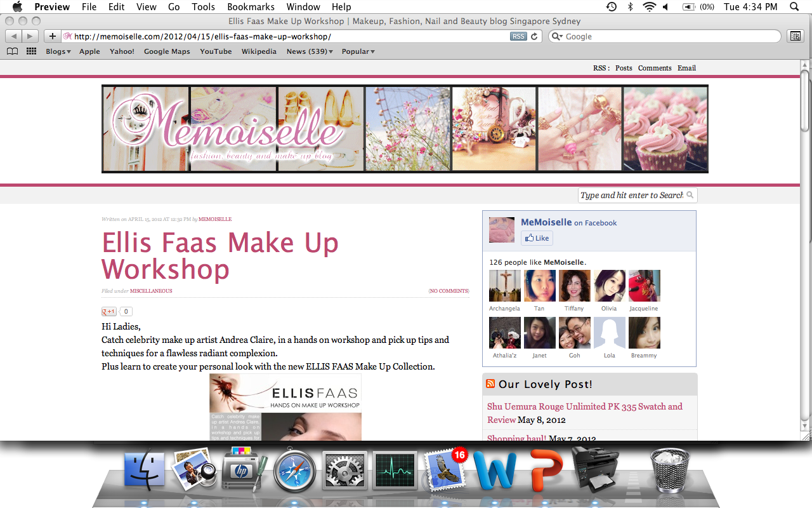Click the MeMoiselle Facebook page name
The image size is (812, 508).
coord(546,222)
